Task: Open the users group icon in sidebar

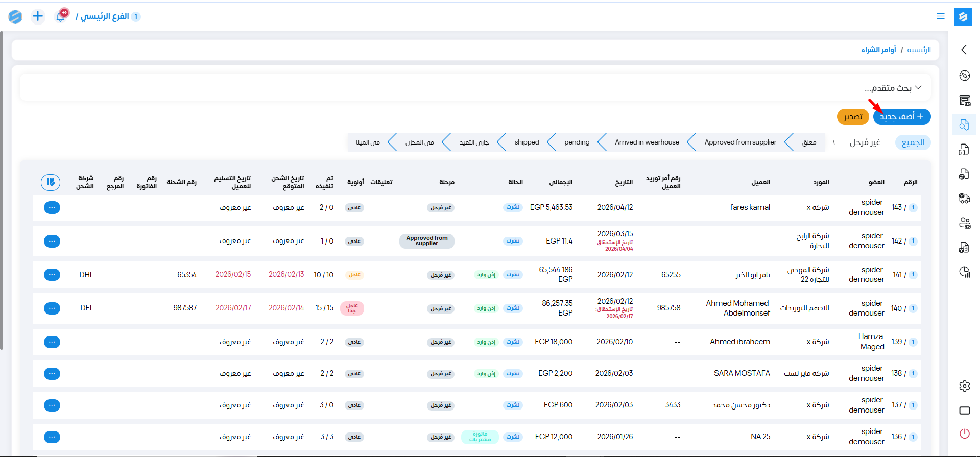Action: [964, 223]
